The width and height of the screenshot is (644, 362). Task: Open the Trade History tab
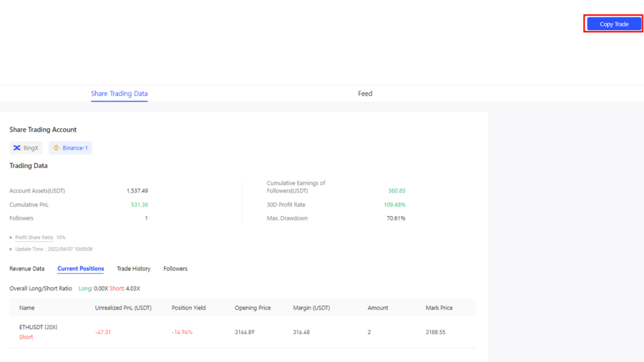[133, 268]
